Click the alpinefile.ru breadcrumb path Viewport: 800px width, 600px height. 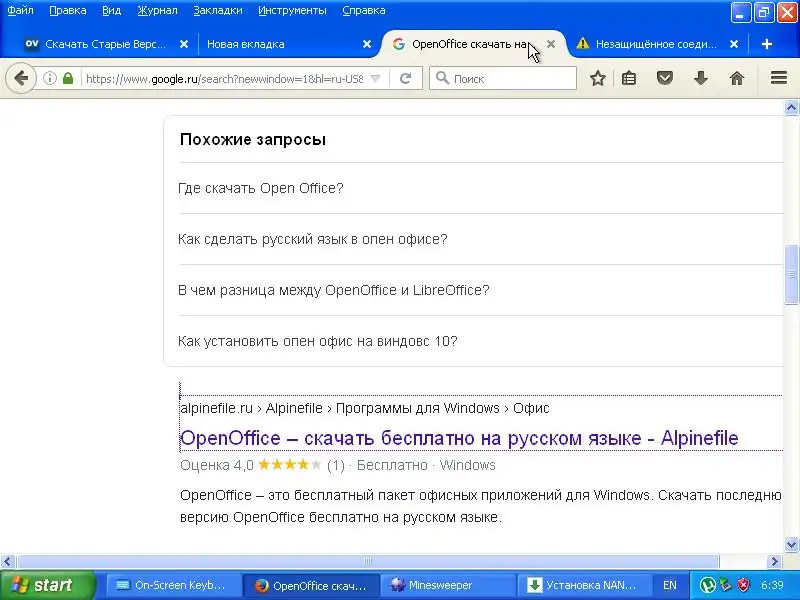point(364,408)
